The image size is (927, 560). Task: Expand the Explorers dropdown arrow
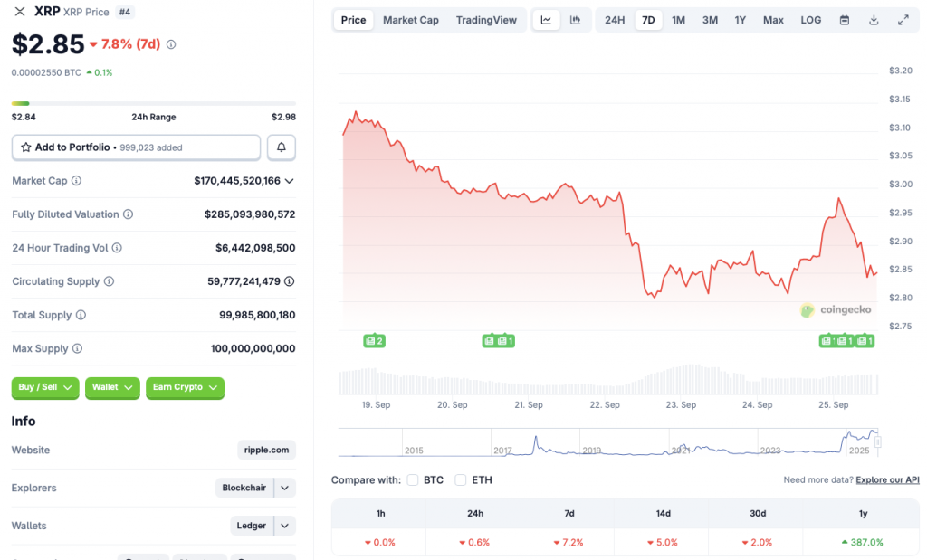point(285,488)
